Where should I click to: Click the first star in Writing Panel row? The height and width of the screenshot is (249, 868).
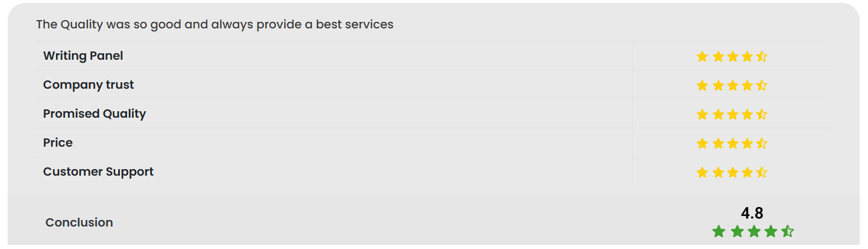coord(702,56)
